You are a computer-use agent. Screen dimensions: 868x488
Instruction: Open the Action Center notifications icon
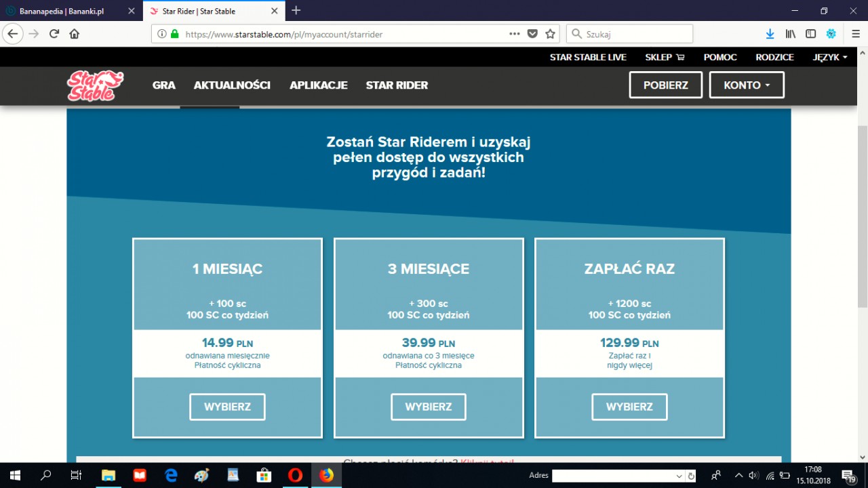[848, 475]
